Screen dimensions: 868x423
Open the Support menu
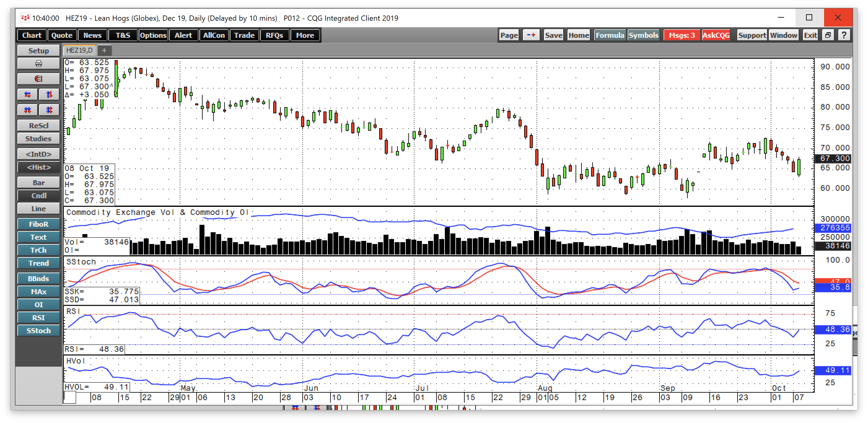tap(752, 35)
